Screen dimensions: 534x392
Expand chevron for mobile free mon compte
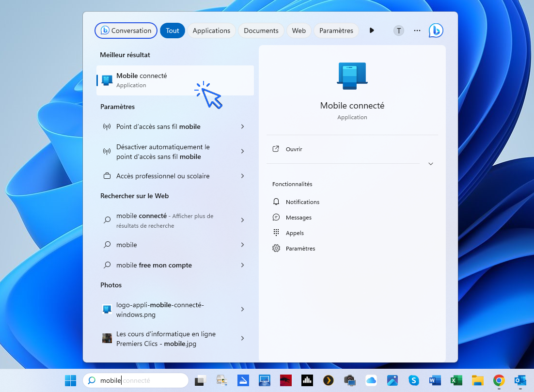pyautogui.click(x=242, y=266)
